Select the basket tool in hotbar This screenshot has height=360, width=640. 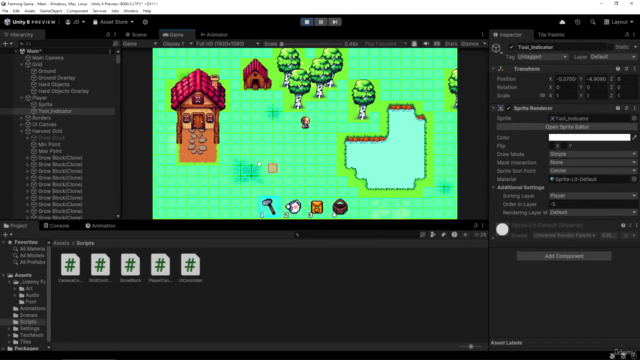(x=340, y=207)
